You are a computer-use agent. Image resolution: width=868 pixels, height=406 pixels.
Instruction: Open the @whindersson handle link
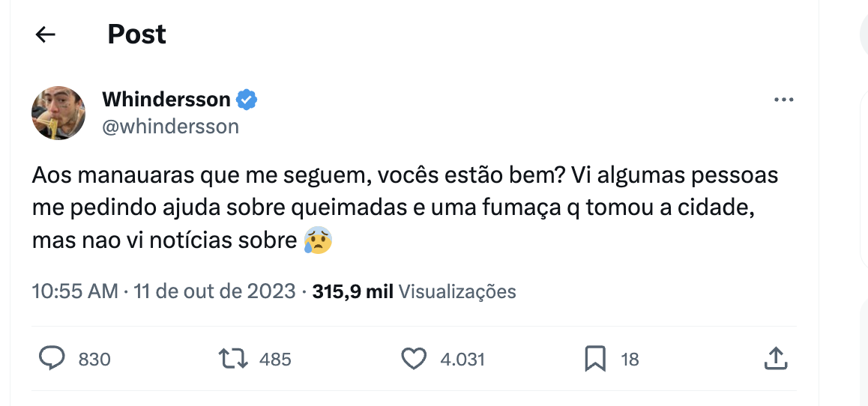point(170,126)
